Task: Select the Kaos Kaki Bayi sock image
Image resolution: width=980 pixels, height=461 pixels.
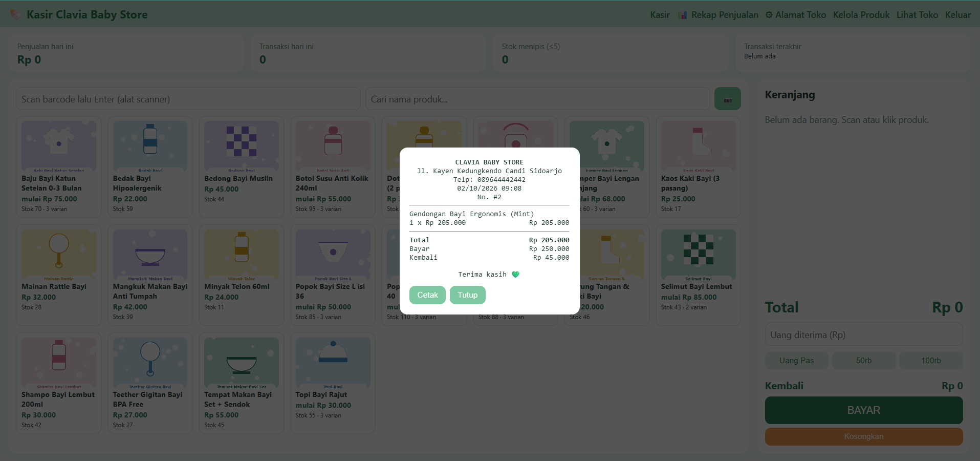Action: click(699, 146)
